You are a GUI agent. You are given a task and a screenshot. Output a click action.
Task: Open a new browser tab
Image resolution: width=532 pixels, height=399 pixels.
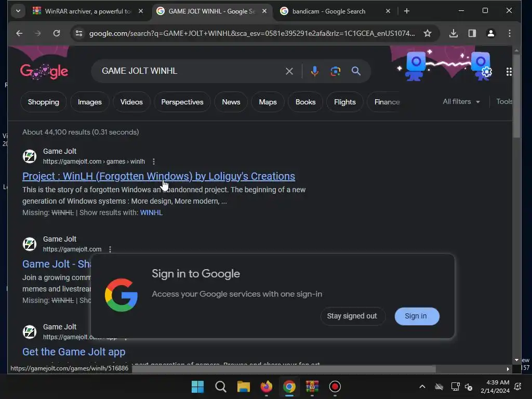[x=406, y=11]
